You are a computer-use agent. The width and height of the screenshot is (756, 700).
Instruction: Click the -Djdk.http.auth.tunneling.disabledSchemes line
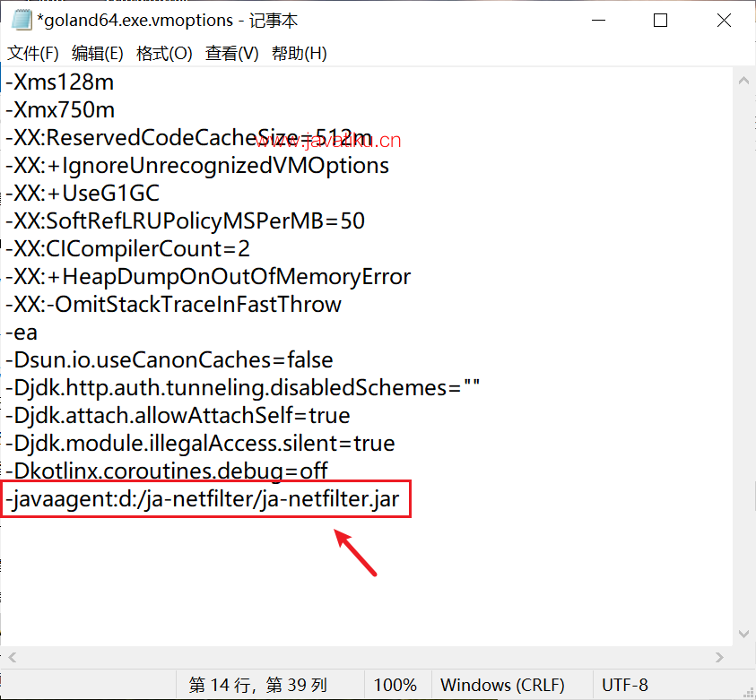[x=242, y=388]
